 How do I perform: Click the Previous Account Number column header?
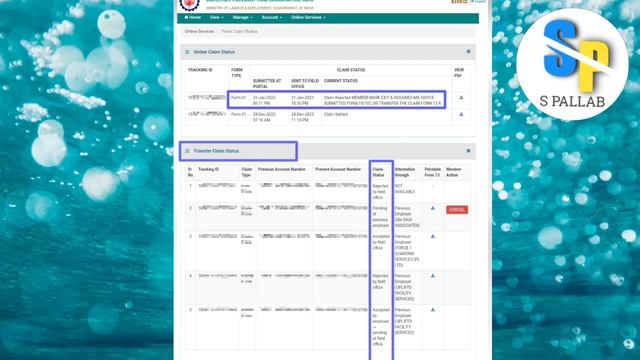[x=282, y=169]
